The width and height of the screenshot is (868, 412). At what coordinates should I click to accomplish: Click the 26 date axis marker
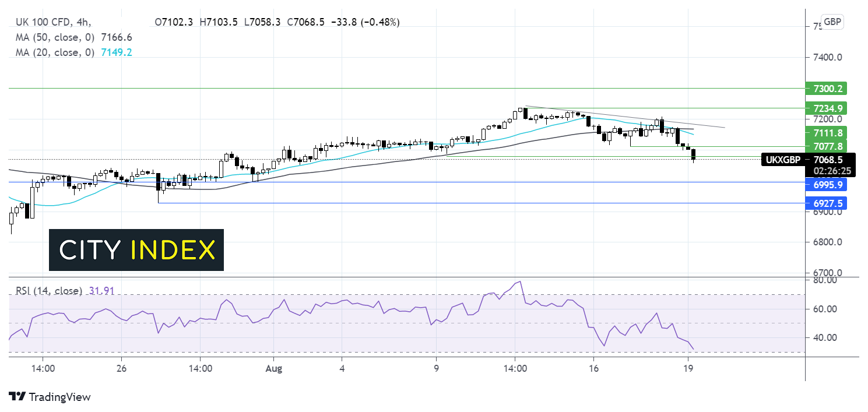pyautogui.click(x=121, y=368)
